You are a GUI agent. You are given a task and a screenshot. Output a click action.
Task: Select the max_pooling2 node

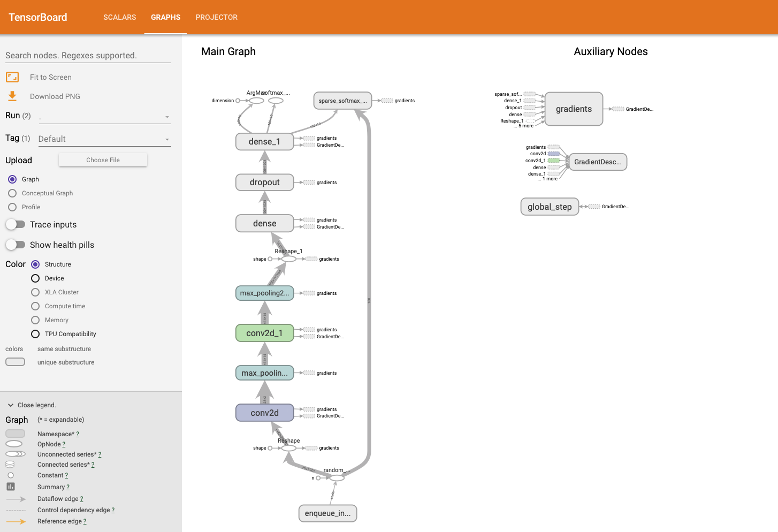[264, 293]
